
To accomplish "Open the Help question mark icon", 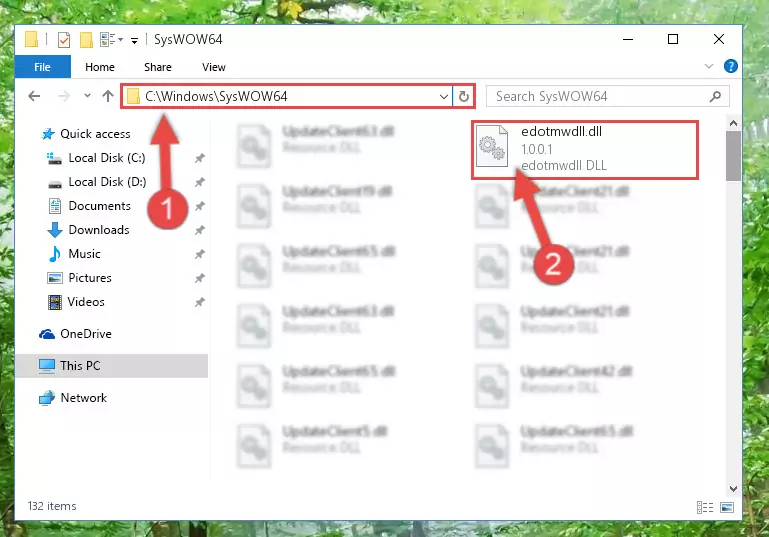I will coord(730,66).
